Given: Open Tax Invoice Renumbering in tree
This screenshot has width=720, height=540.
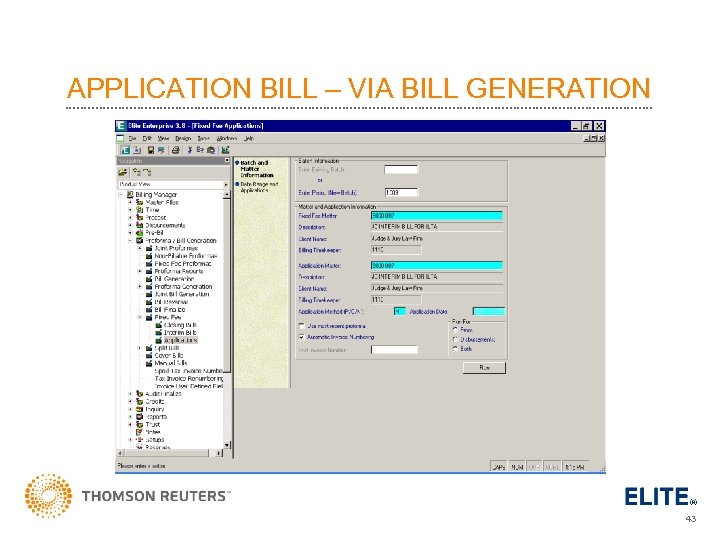Looking at the screenshot, I should (x=189, y=378).
